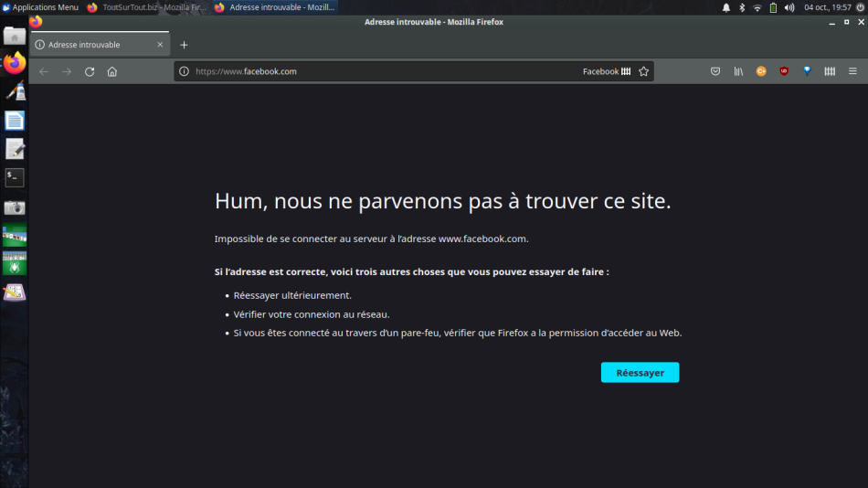Click the pare-feu firewall suggestion line
The height and width of the screenshot is (488, 868).
click(x=457, y=333)
